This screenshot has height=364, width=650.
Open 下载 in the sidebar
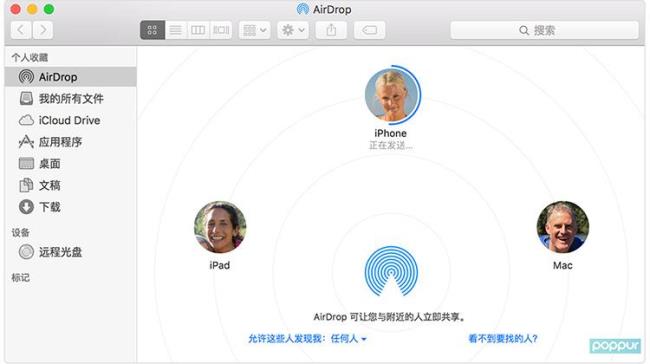click(x=70, y=207)
